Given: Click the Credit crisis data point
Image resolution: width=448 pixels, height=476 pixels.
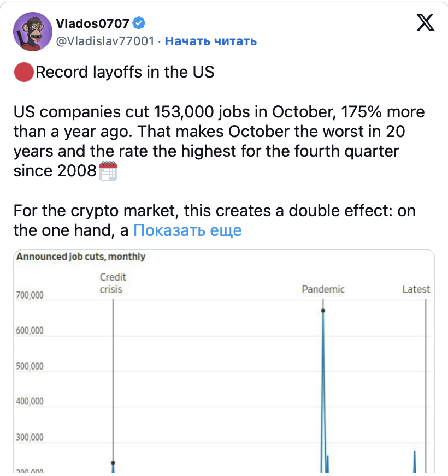Looking at the screenshot, I should tap(113, 463).
